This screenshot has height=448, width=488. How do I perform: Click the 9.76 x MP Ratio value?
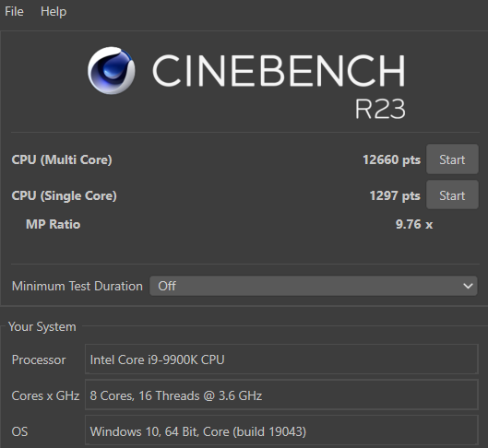click(414, 224)
